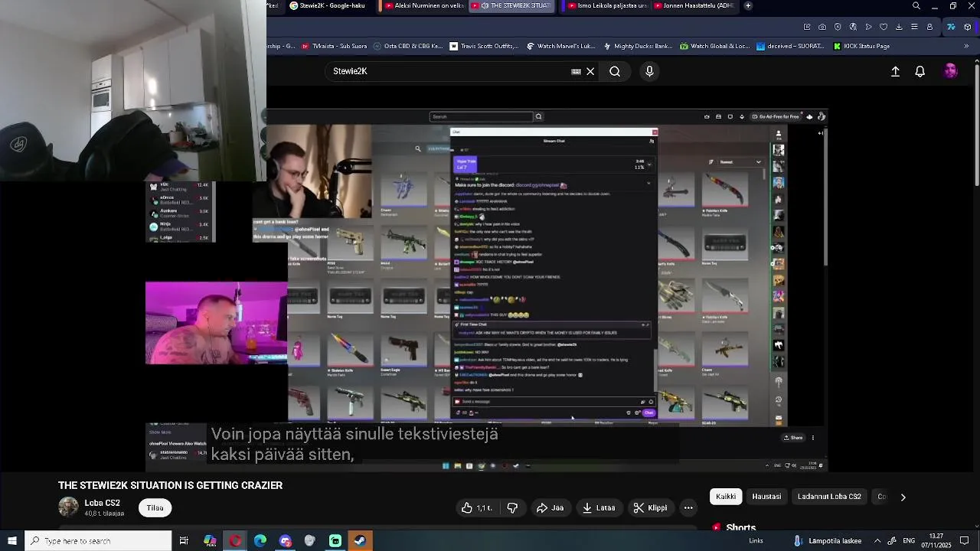
Task: Click the browser player triangle icon
Action: pyautogui.click(x=868, y=27)
